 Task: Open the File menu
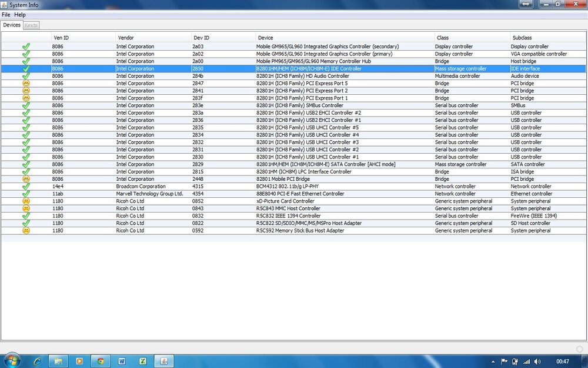point(6,15)
